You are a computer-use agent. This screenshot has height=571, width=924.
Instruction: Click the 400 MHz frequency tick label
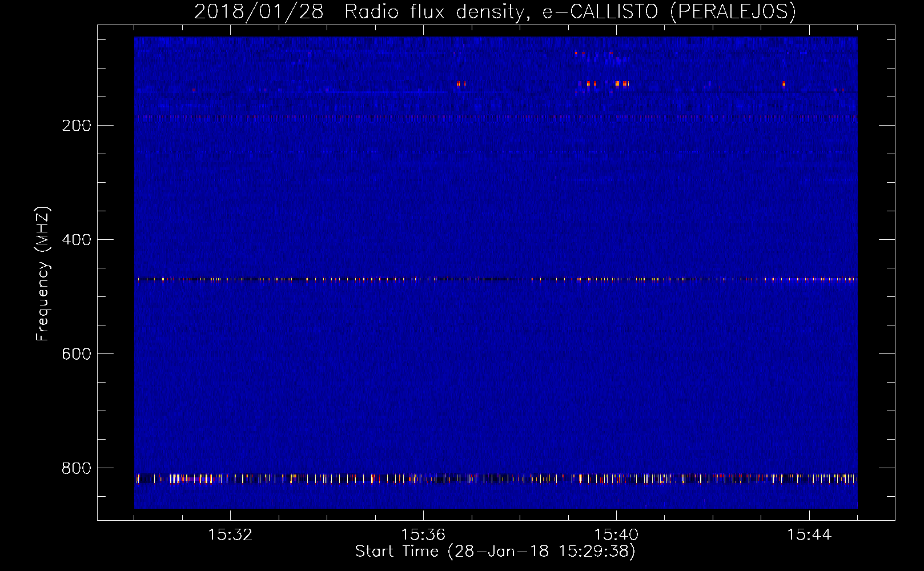click(x=77, y=240)
